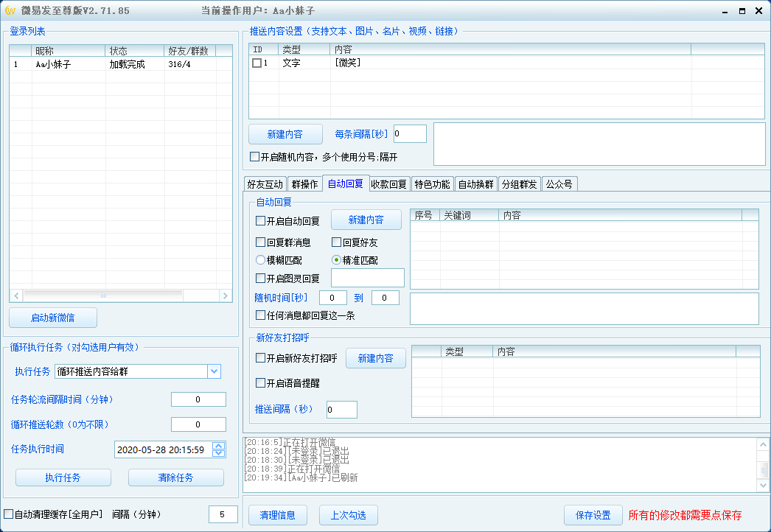Open the 群操作 tab
This screenshot has height=532, width=771.
tap(306, 183)
